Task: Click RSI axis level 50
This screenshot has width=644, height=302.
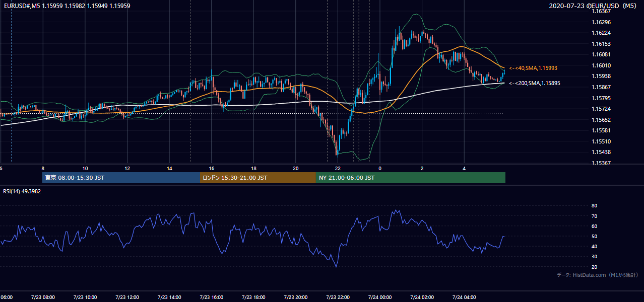Action: point(594,236)
